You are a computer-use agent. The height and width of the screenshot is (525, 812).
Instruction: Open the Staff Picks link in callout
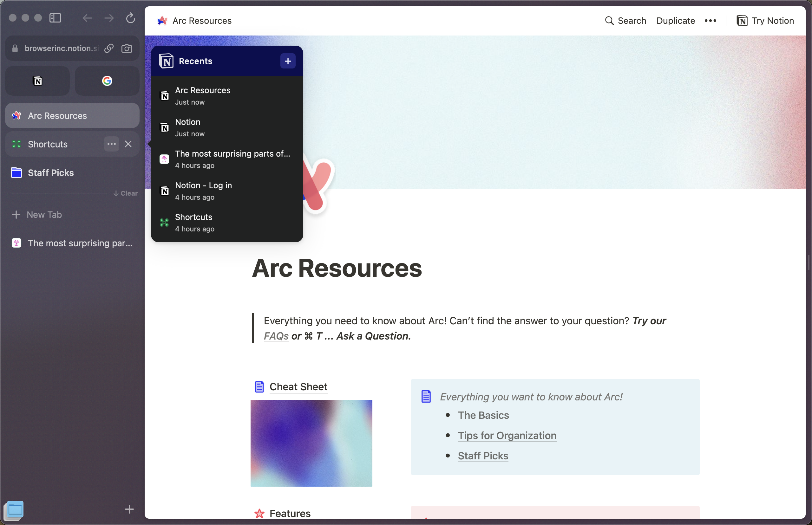483,456
